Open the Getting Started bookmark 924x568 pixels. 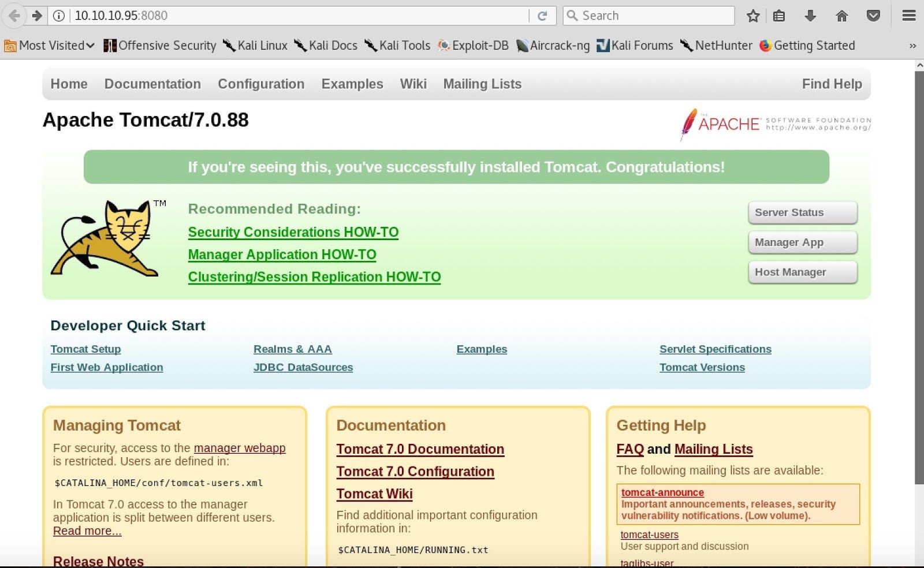(807, 46)
